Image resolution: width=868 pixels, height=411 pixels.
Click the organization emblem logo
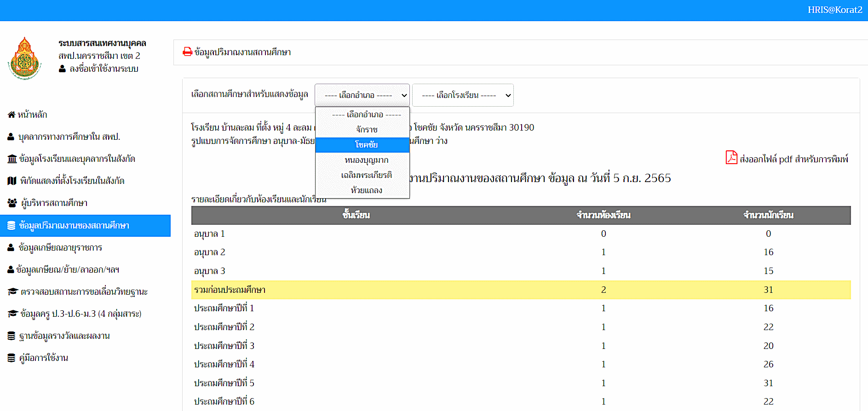click(25, 58)
